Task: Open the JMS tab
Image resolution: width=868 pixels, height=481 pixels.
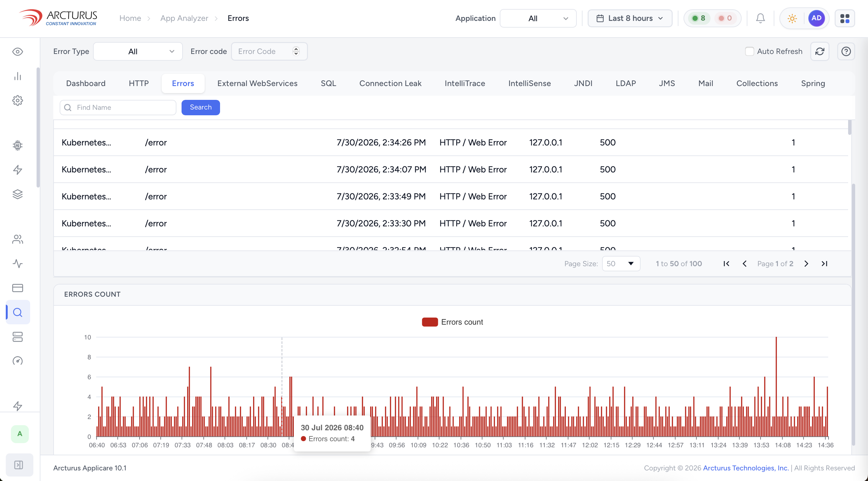Action: click(667, 83)
